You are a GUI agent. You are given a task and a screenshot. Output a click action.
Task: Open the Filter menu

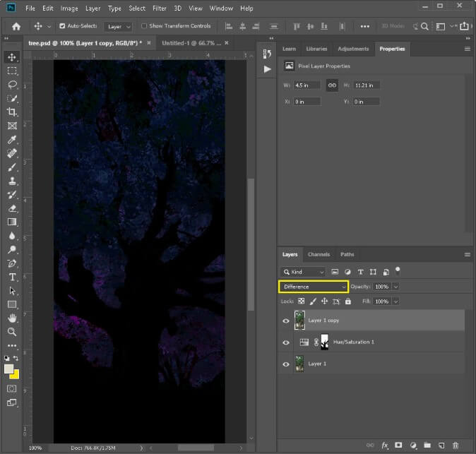tap(159, 8)
